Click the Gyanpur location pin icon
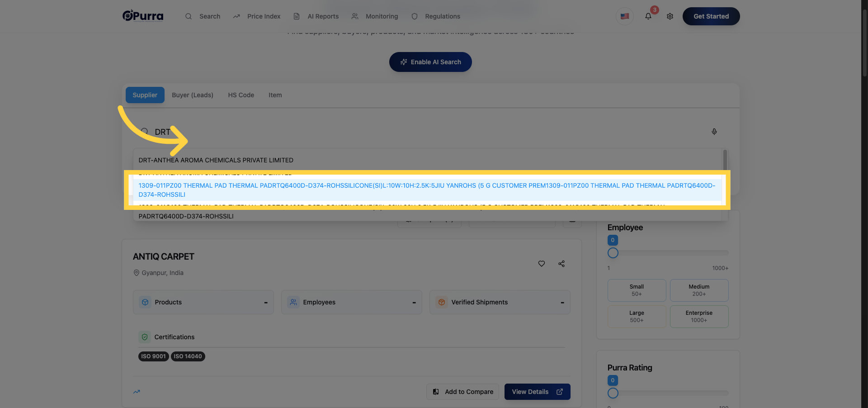 [136, 273]
